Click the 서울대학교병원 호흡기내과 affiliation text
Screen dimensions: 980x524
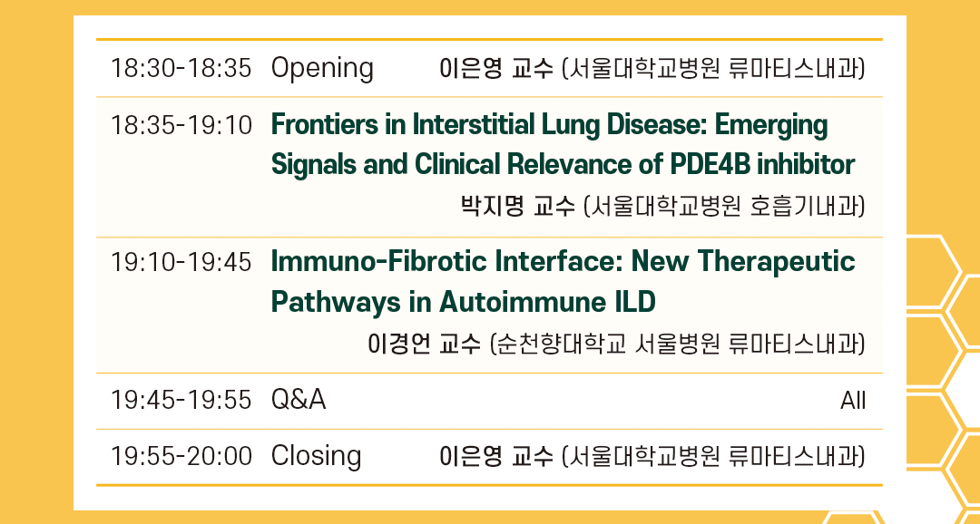[x=724, y=207]
